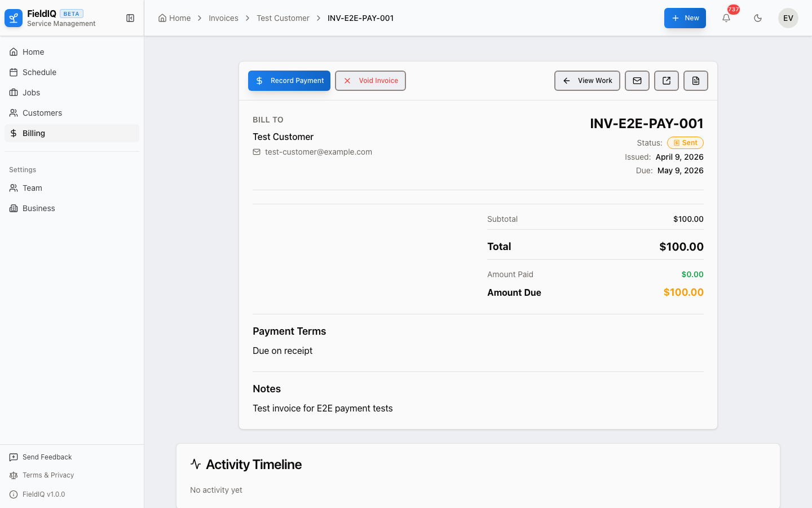Open the EV user account menu
Viewport: 812px width, 508px height.
point(788,18)
